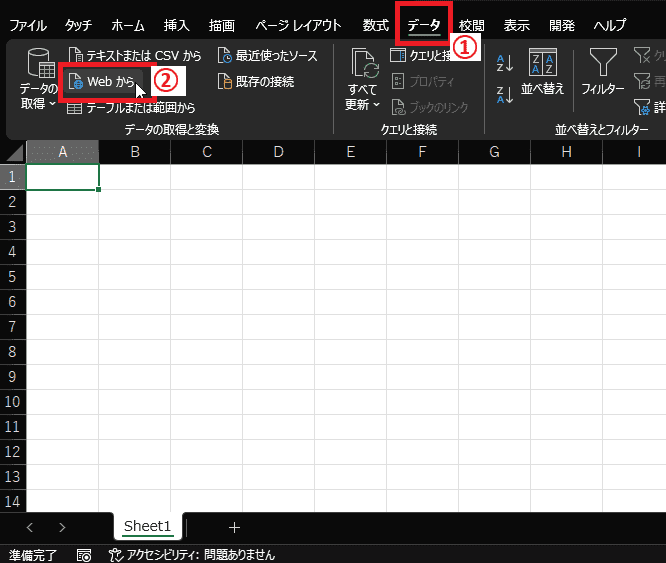This screenshot has height=563, width=666.
Task: Toggle the Filter (フィルター) funnel button
Action: (603, 72)
